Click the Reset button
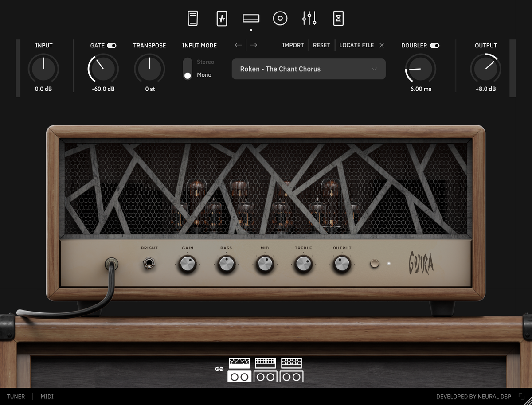The width and height of the screenshot is (532, 405). point(321,45)
